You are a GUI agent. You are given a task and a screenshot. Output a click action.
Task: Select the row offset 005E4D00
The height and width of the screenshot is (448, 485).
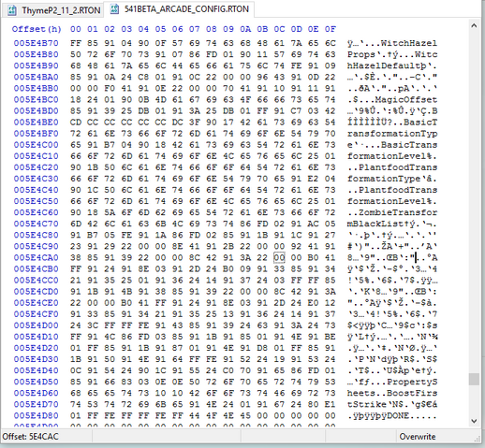pyautogui.click(x=36, y=325)
